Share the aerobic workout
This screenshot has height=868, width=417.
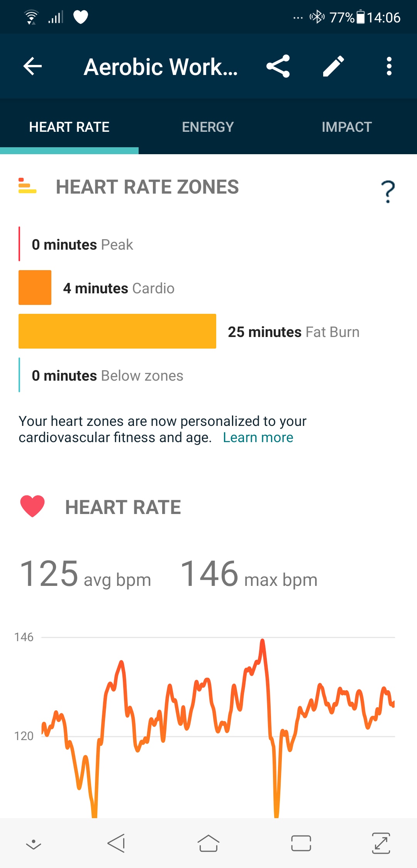coord(278,66)
